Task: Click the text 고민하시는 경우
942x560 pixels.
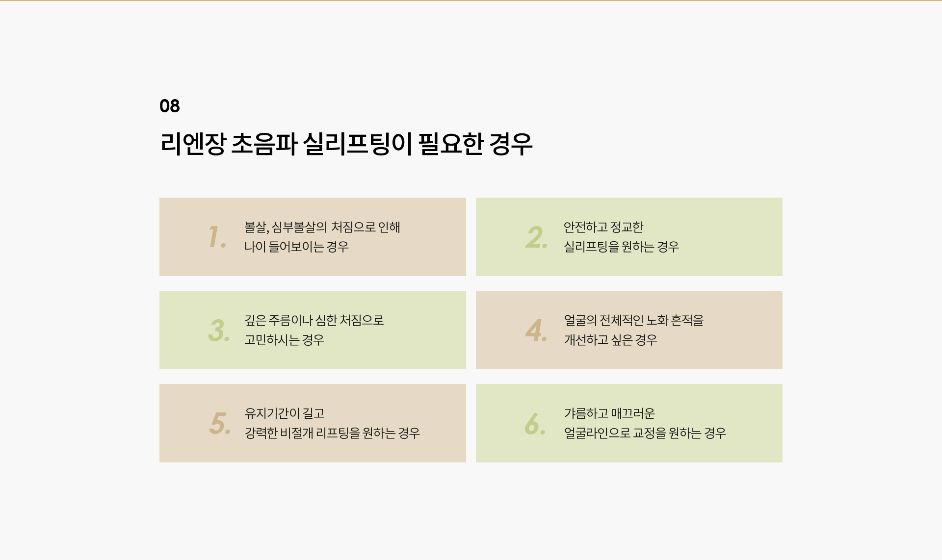Action: pyautogui.click(x=284, y=340)
